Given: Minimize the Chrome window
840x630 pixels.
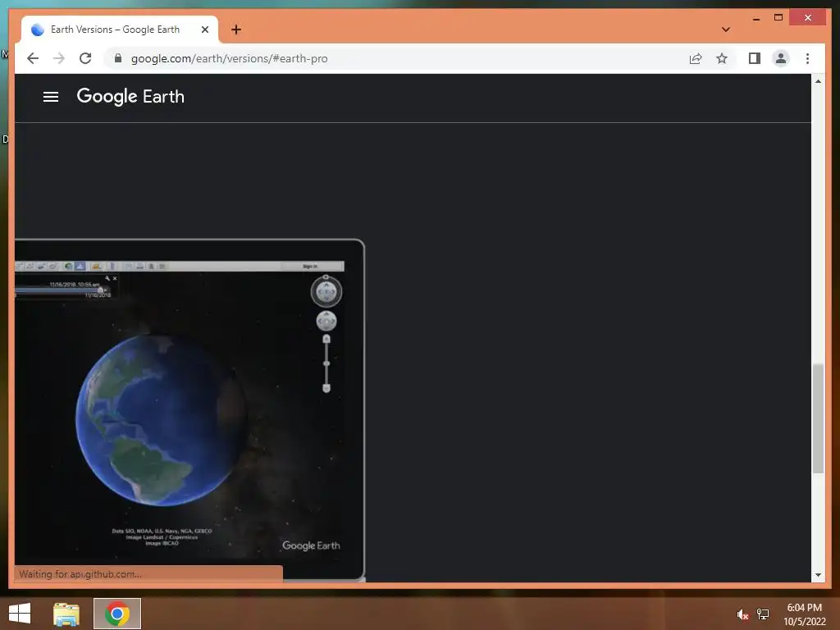Looking at the screenshot, I should [756, 18].
